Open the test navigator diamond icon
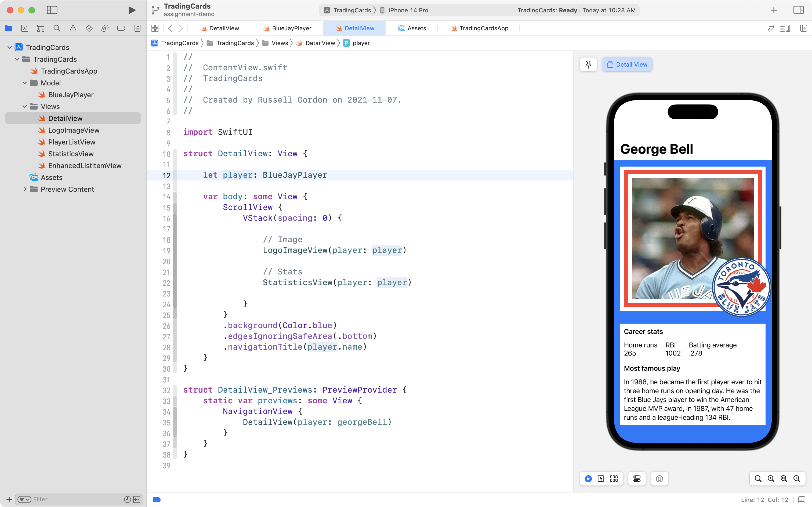 [x=89, y=28]
